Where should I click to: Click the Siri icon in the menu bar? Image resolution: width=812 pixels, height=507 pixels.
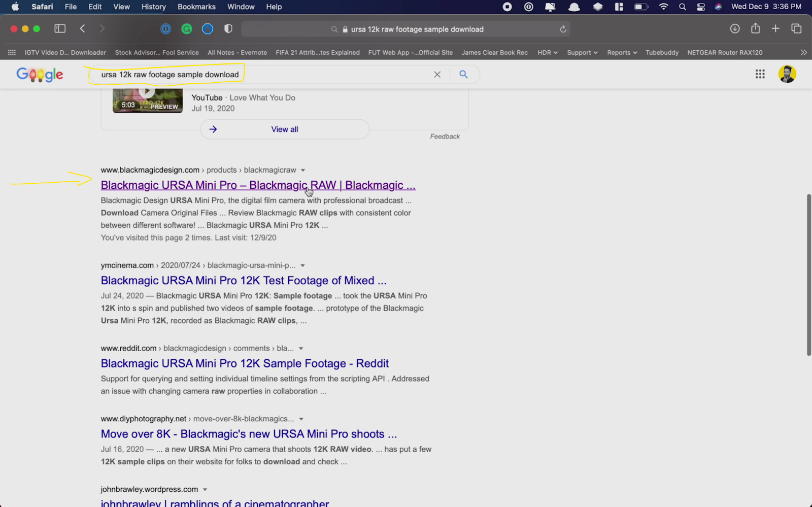718,7
